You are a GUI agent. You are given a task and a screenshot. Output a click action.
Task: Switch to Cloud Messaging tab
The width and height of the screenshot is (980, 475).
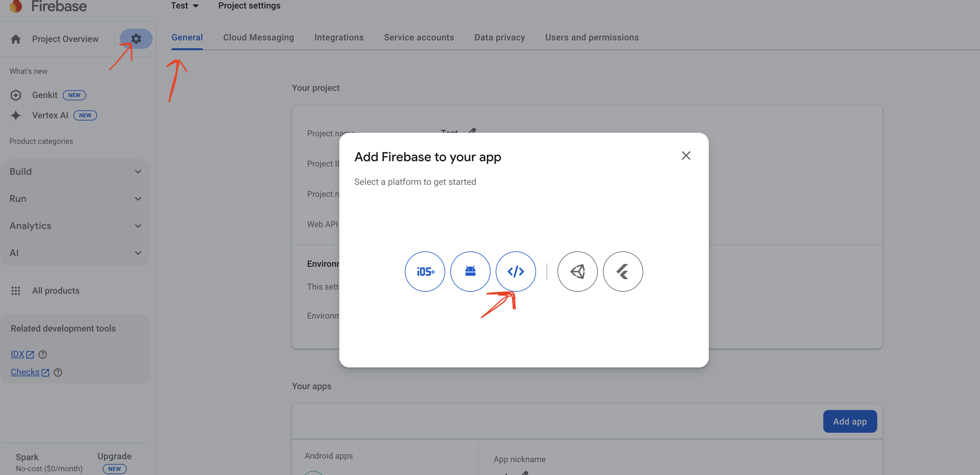258,37
